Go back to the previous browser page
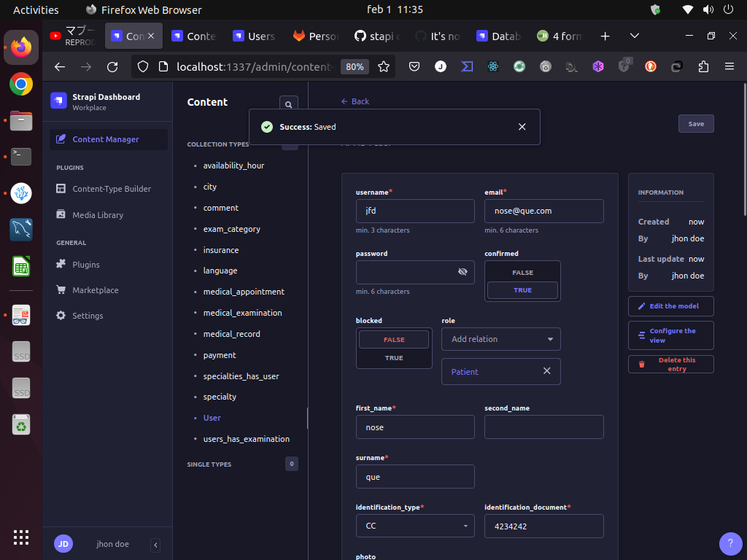The height and width of the screenshot is (560, 747). click(60, 66)
